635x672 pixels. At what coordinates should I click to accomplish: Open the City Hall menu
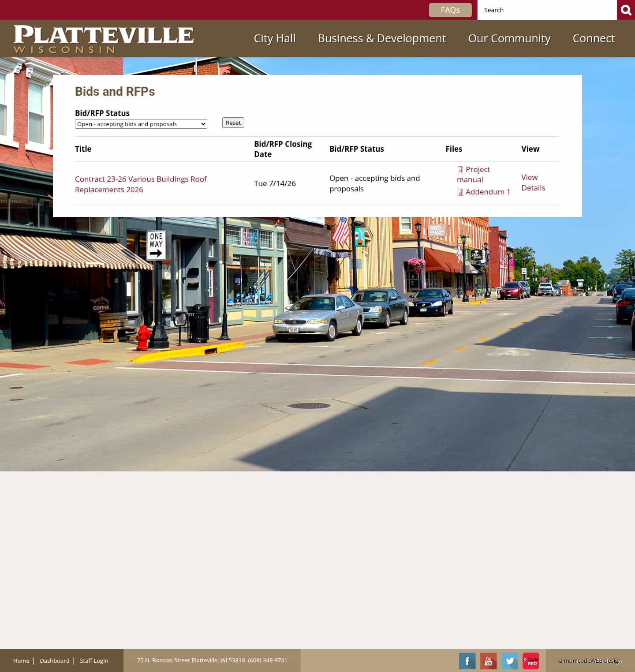click(x=275, y=38)
